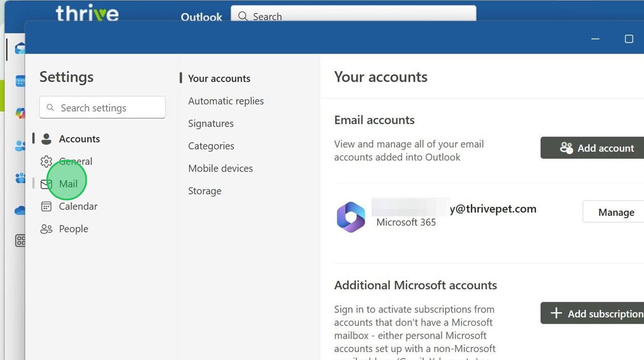Viewport: 644px width, 360px height.
Task: Click the Accounts person icon
Action: [47, 139]
